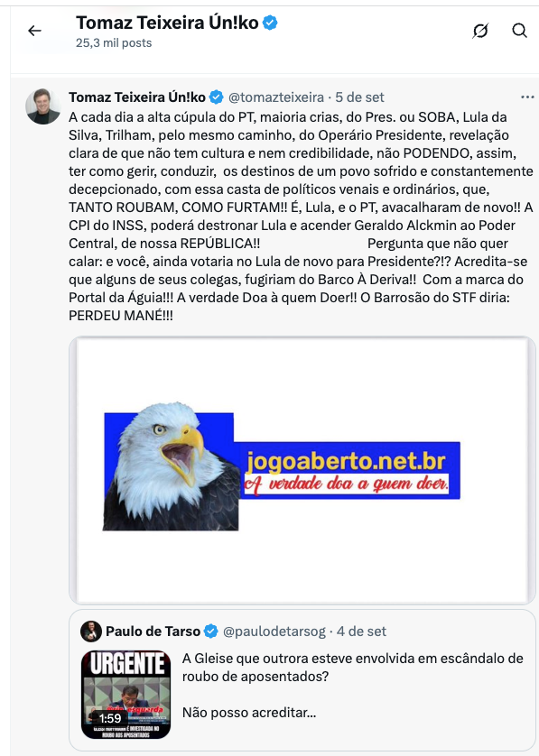Open the Grok icon in header
Image resolution: width=539 pixels, height=756 pixels.
(480, 31)
